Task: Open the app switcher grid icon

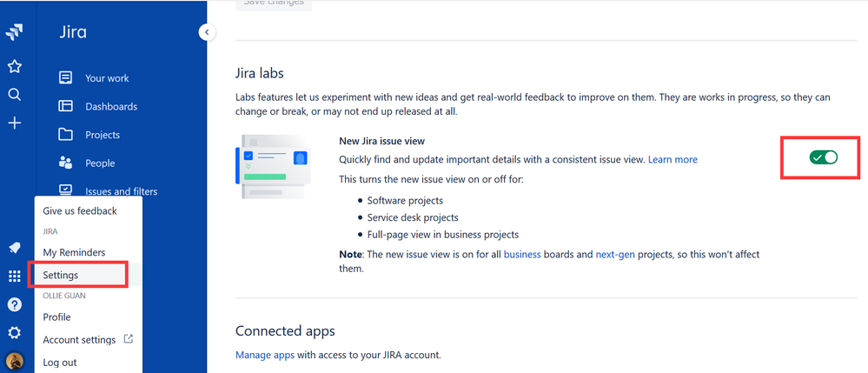Action: [15, 276]
